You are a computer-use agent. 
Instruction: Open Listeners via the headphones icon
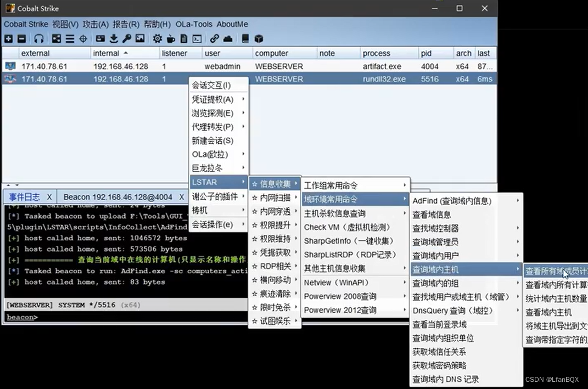[38, 38]
